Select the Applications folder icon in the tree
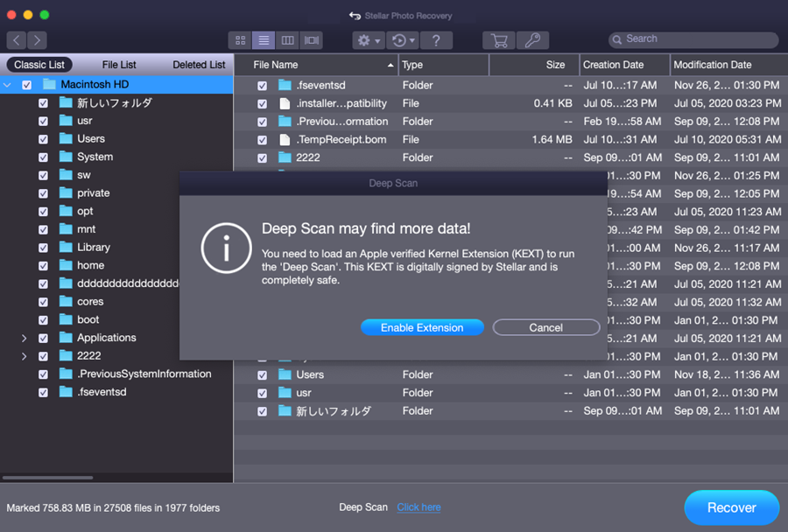Image resolution: width=788 pixels, height=532 pixels. click(66, 337)
